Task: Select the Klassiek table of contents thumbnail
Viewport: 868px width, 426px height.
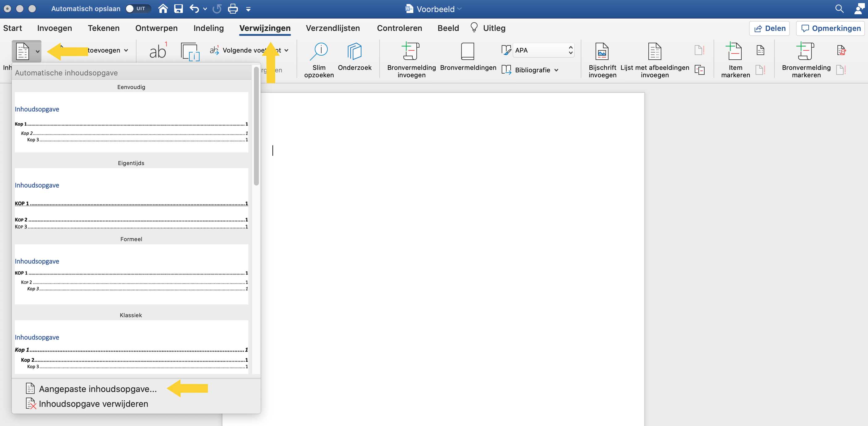Action: (x=131, y=347)
